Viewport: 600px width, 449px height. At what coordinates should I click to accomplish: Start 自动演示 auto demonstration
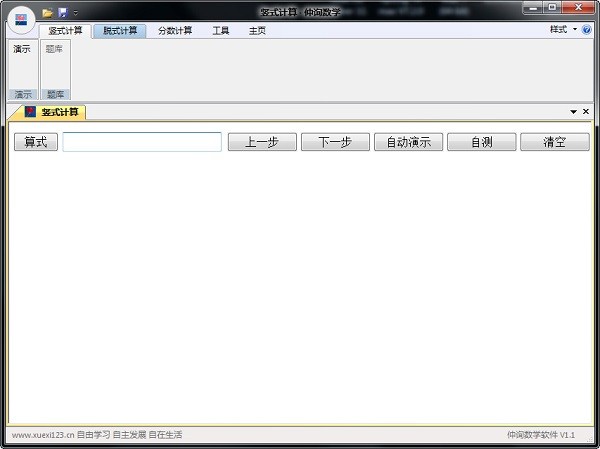(408, 142)
